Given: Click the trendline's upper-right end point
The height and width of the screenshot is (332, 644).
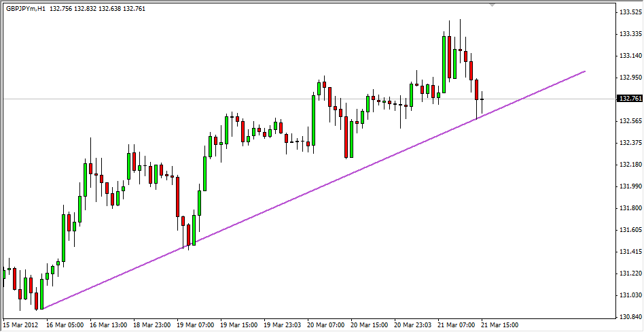Looking at the screenshot, I should pos(585,71).
